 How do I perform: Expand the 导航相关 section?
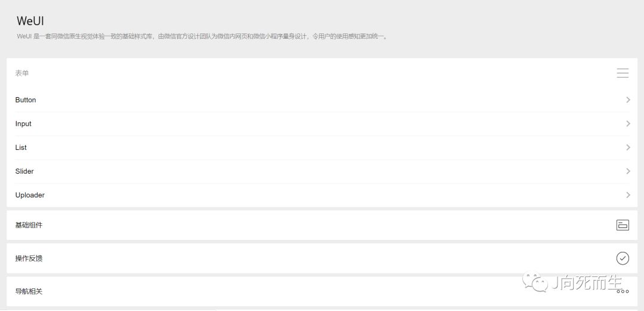coord(322,291)
